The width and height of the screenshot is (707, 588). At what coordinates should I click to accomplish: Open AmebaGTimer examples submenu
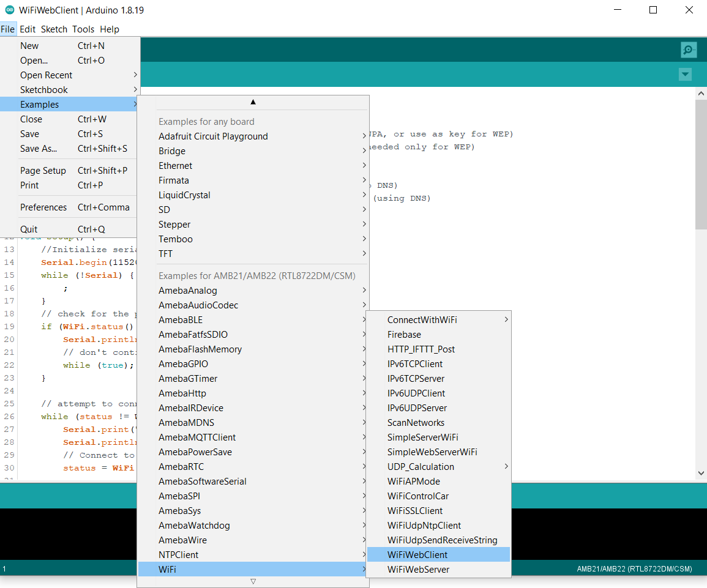click(x=253, y=379)
